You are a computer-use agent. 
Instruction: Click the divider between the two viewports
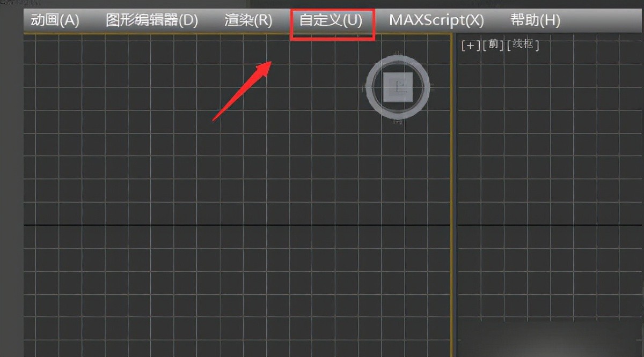click(x=453, y=196)
